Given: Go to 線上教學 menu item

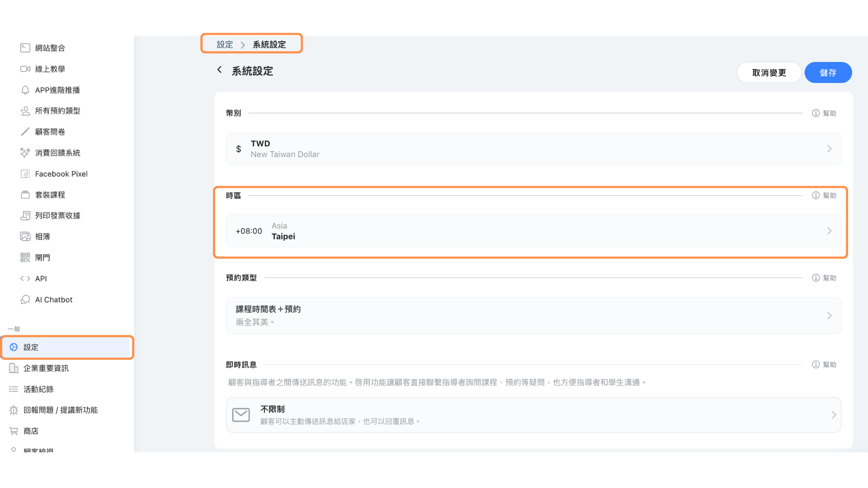Looking at the screenshot, I should (x=50, y=69).
